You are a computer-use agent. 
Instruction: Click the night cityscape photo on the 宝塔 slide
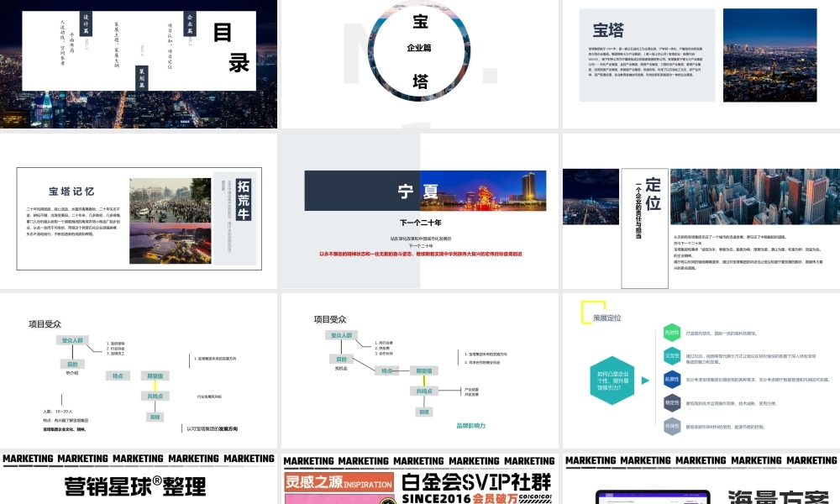771,53
